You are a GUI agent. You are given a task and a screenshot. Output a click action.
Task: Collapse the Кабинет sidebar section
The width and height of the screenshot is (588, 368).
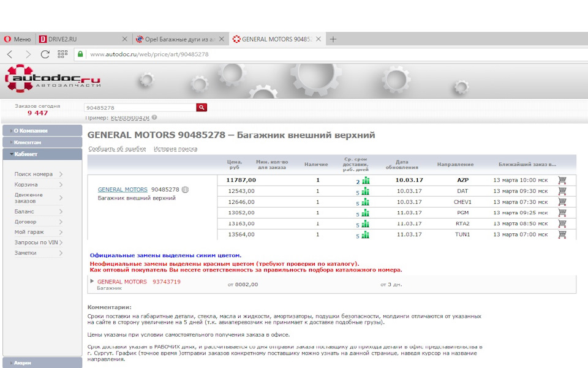click(x=42, y=154)
